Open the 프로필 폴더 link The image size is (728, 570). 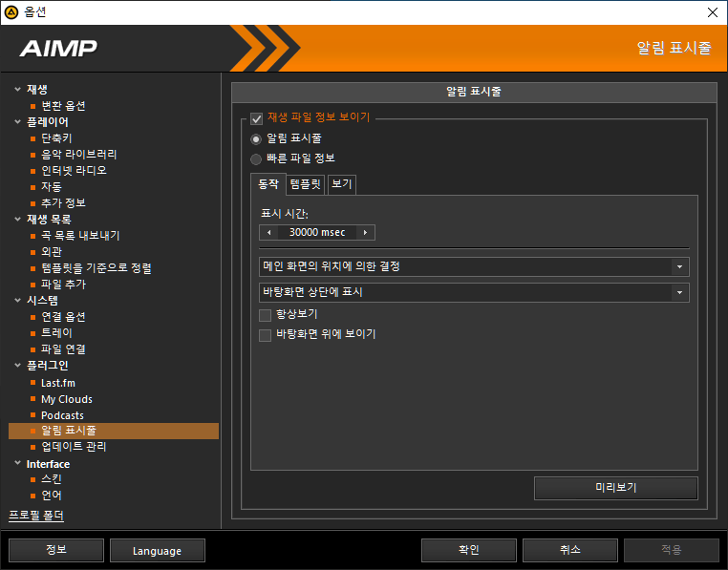tap(36, 516)
